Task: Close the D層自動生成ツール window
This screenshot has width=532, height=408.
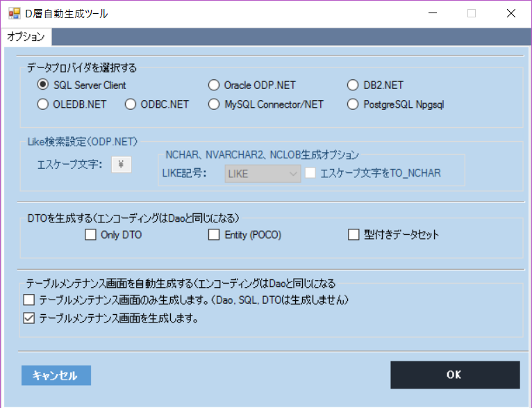Action: coord(511,13)
